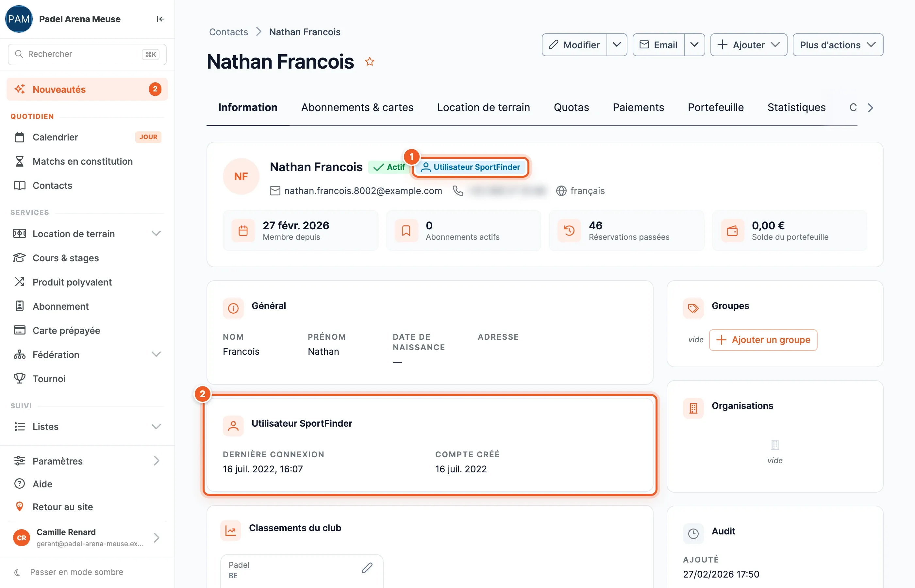Click the Email button
Image resolution: width=915 pixels, height=588 pixels.
[659, 45]
